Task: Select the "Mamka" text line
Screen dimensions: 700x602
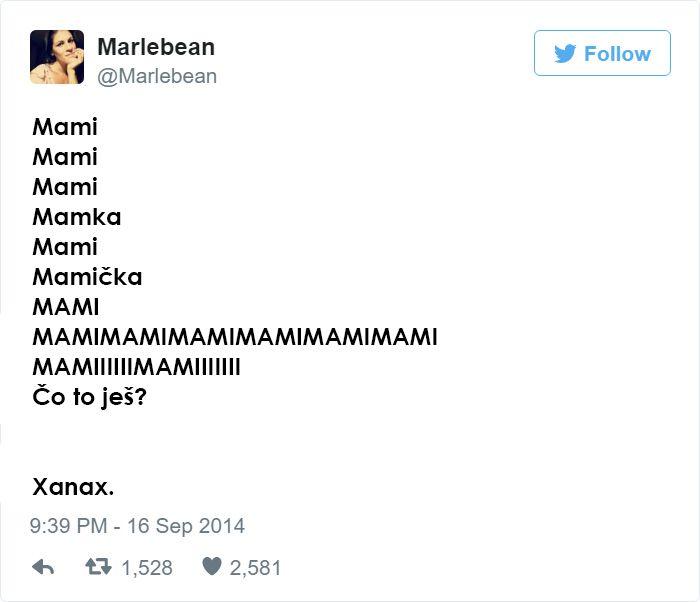Action: [77, 217]
